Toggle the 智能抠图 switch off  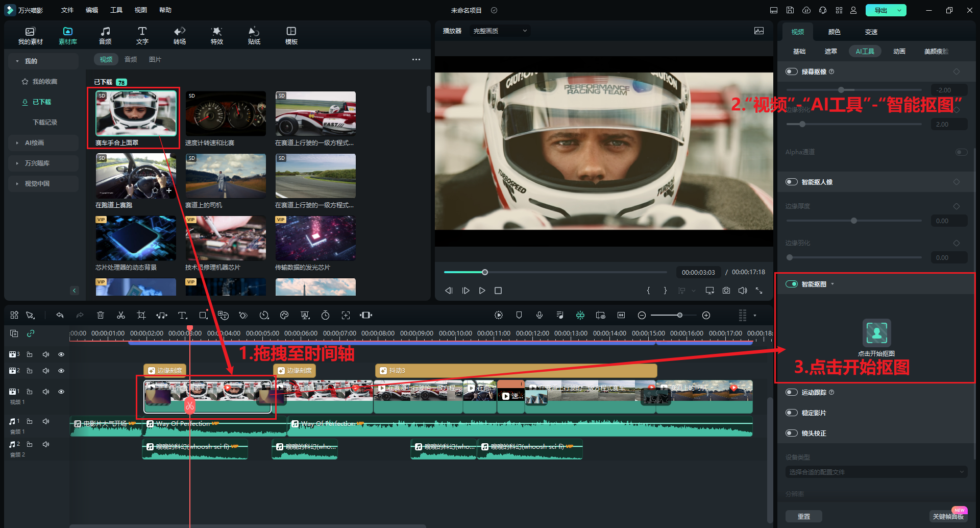792,284
